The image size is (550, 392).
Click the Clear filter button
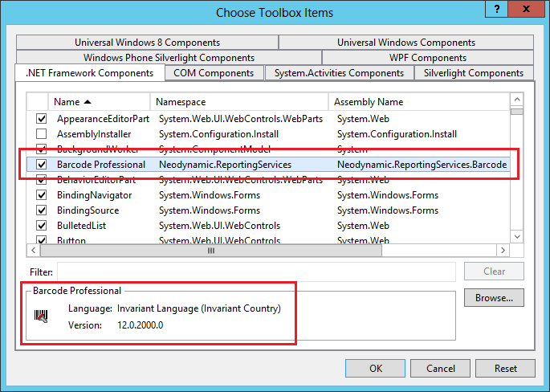pyautogui.click(x=494, y=272)
